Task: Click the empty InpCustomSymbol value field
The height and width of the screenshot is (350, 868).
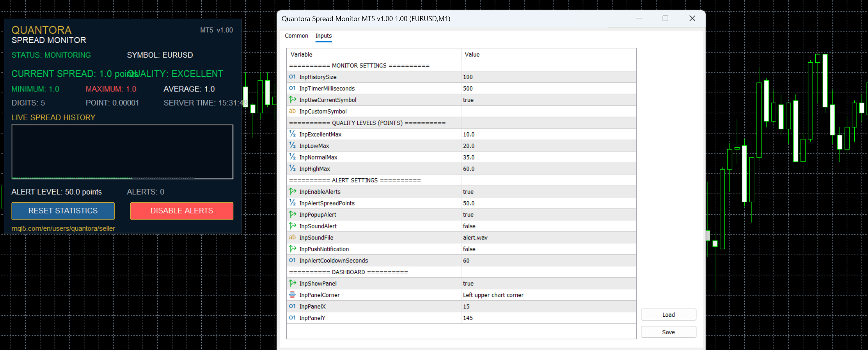Action: [548, 111]
